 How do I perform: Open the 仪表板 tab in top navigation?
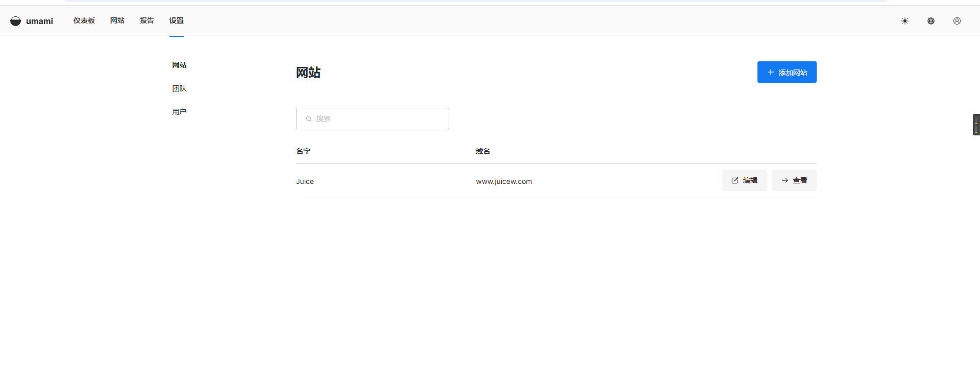[84, 20]
